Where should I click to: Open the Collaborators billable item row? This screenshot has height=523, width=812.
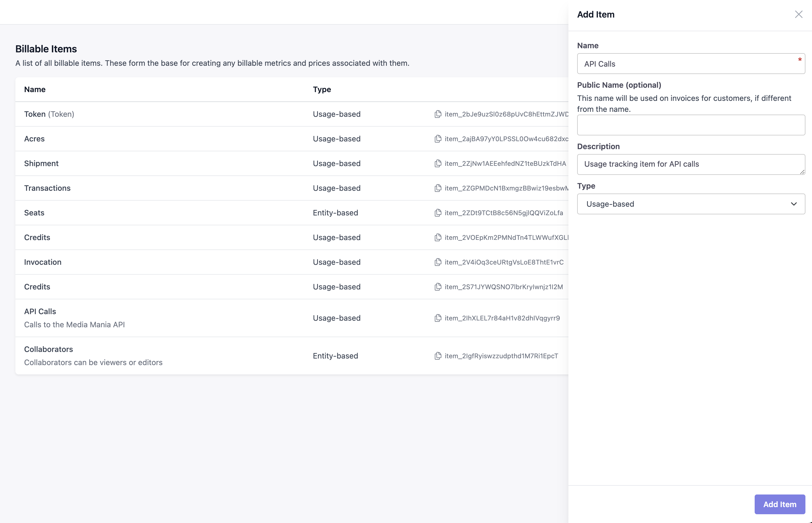49,349
